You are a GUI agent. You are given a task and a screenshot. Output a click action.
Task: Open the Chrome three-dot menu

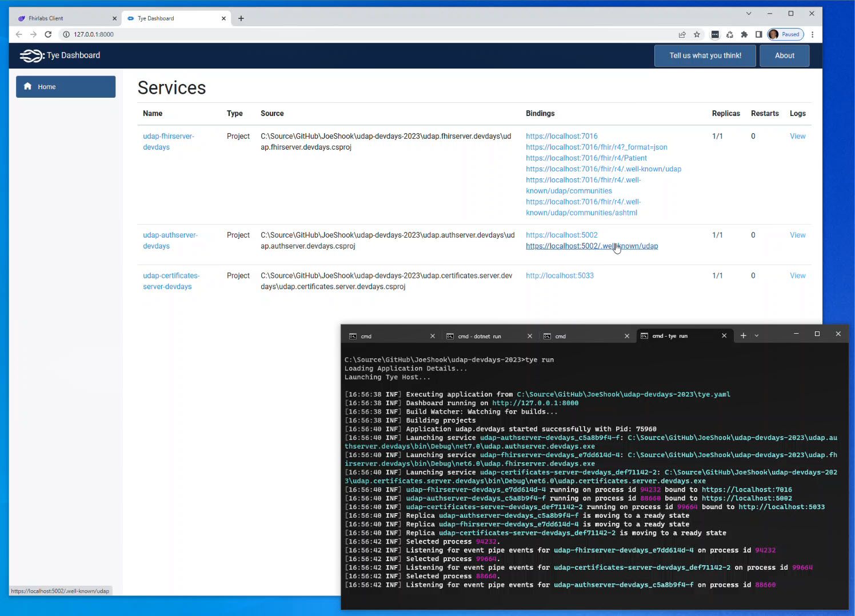[x=813, y=34]
